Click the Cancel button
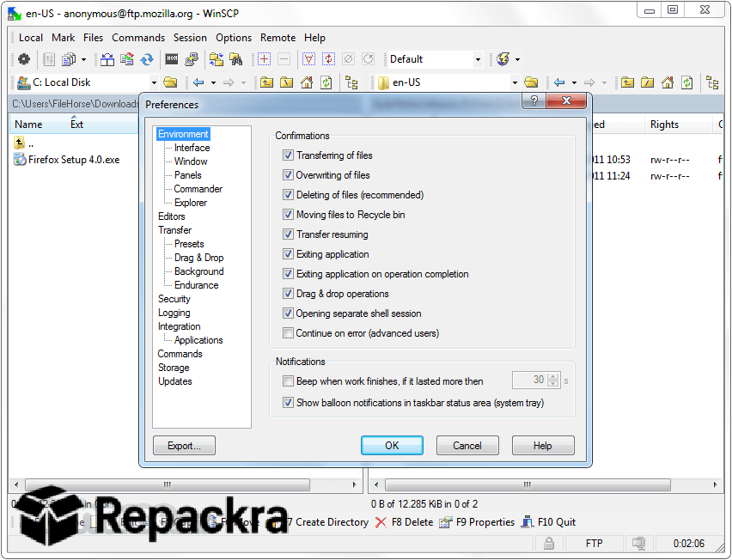Viewport: 732px width, 560px height. (x=467, y=446)
